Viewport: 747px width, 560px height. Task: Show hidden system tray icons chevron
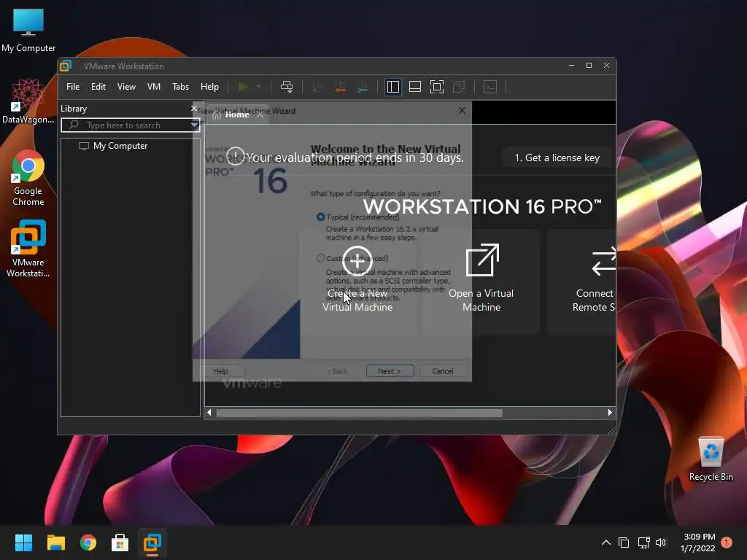tap(606, 542)
